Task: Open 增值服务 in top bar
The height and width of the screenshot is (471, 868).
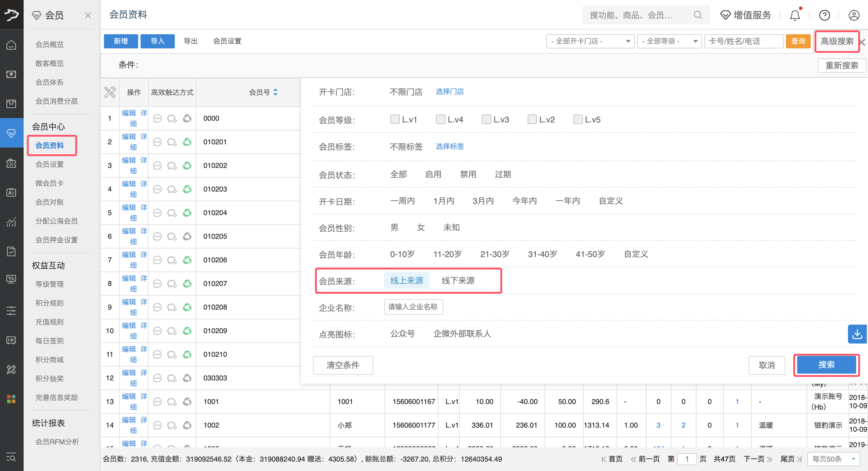Action: [x=745, y=15]
